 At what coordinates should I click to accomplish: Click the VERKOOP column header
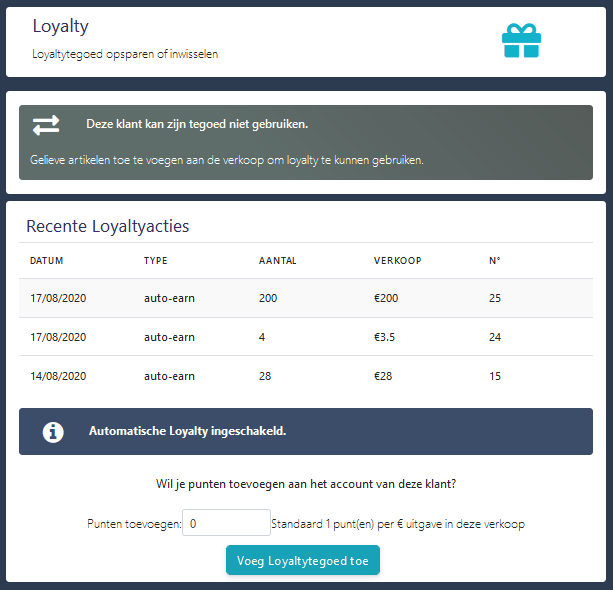point(398,261)
